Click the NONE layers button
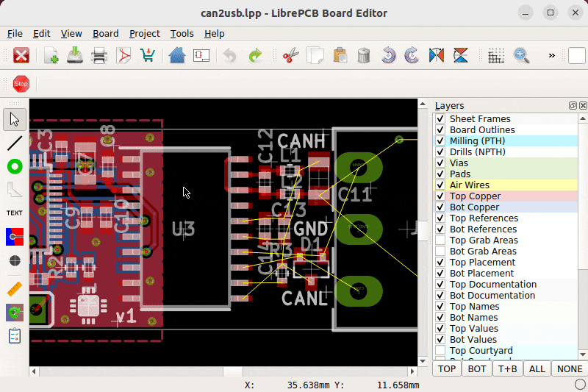Image resolution: width=588 pixels, height=392 pixels. point(569,368)
